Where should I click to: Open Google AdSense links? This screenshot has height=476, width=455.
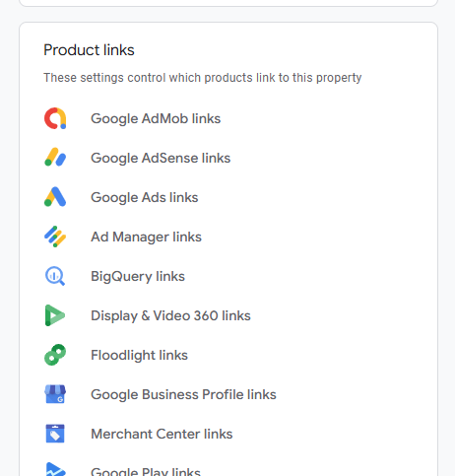(161, 158)
